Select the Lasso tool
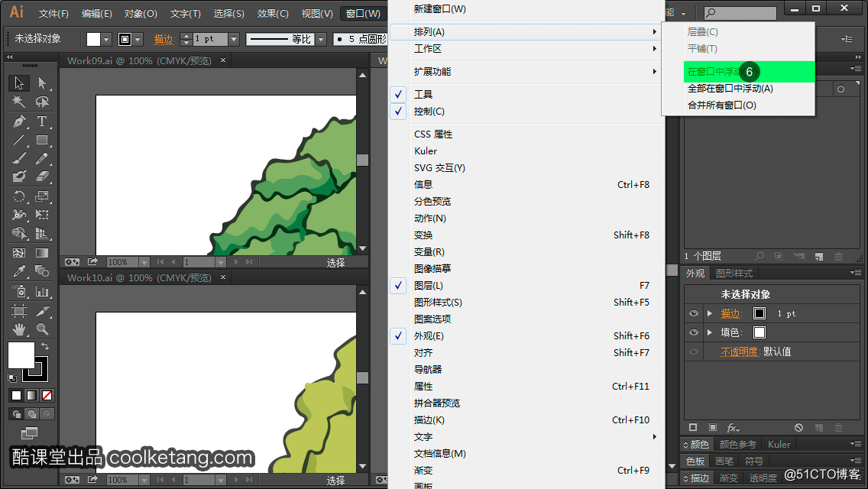The width and height of the screenshot is (868, 489). (x=42, y=102)
